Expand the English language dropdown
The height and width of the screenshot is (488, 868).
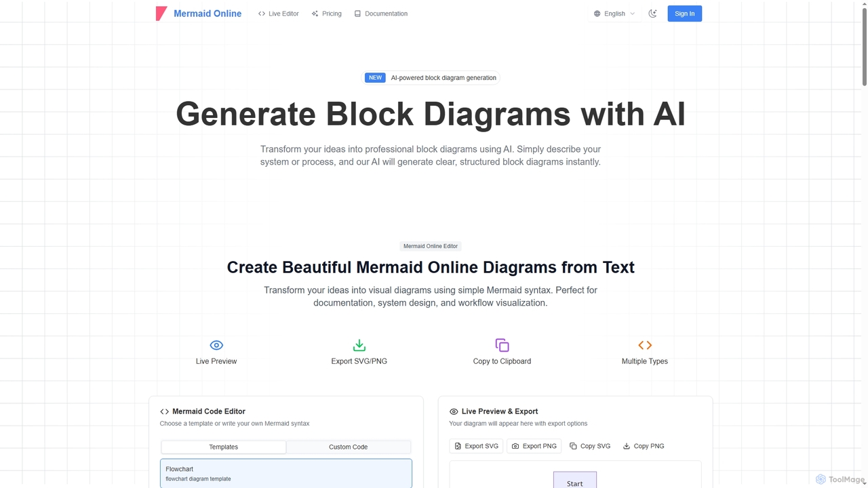click(x=614, y=14)
